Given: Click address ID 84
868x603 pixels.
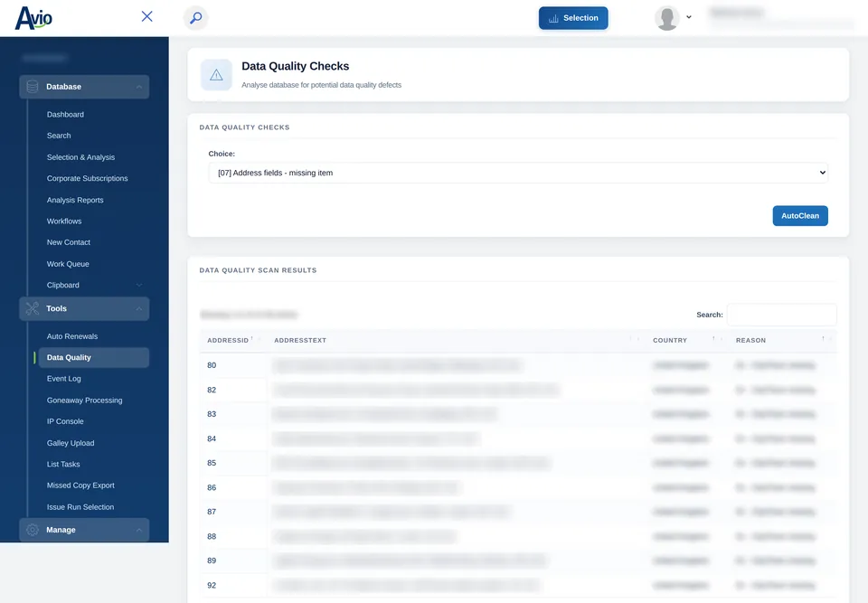Looking at the screenshot, I should pyautogui.click(x=212, y=438).
